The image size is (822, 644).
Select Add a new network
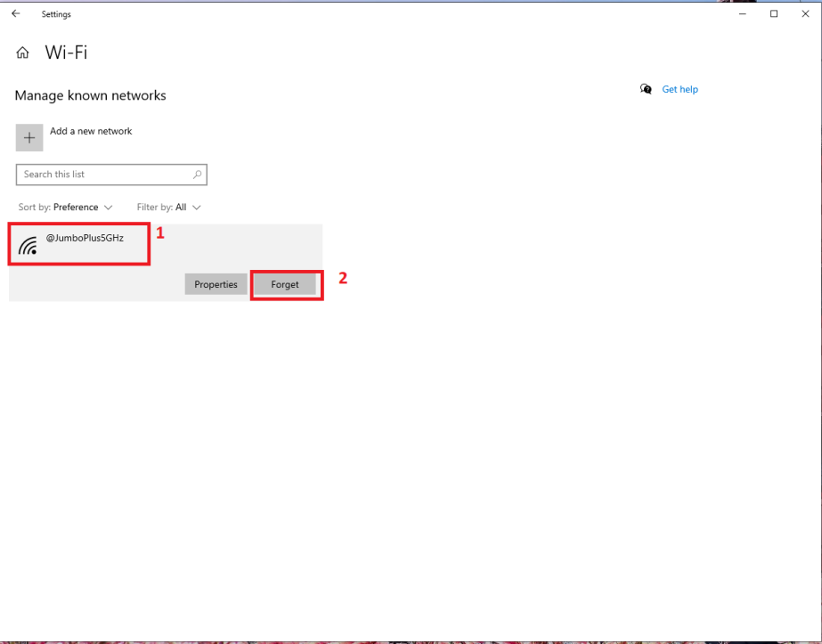coord(91,130)
